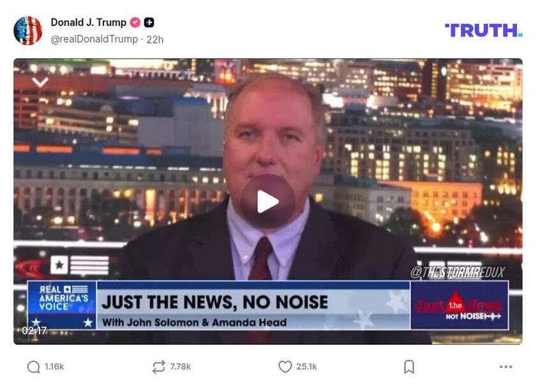Click the @THESTORMREDUX watermark
The width and height of the screenshot is (536, 392).
click(x=458, y=272)
